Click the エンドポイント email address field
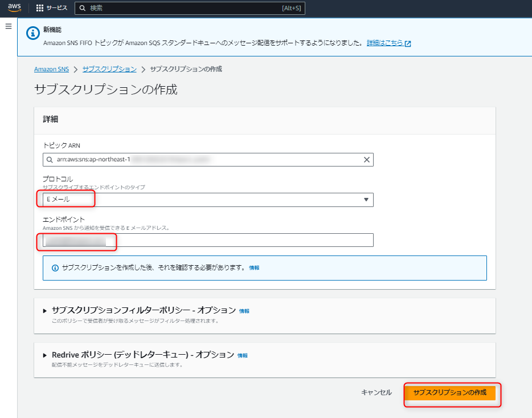The height and width of the screenshot is (418, 532). click(x=208, y=240)
